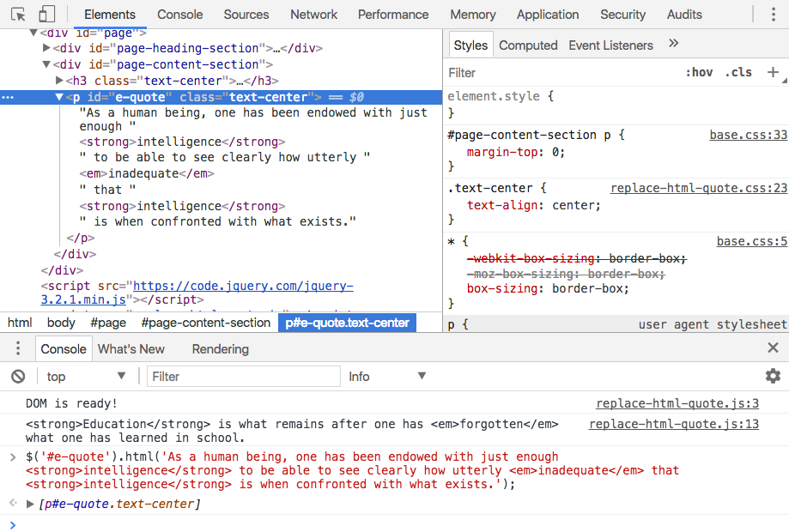Select body in the breadcrumb trail
Image resolution: width=789 pixels, height=532 pixels.
point(61,323)
